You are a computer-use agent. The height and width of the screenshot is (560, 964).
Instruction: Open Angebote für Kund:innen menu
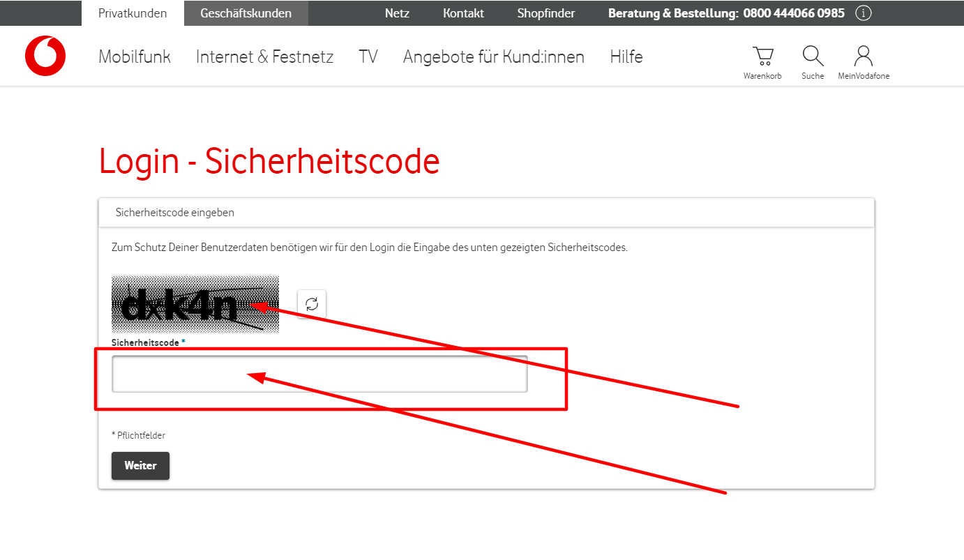(493, 56)
